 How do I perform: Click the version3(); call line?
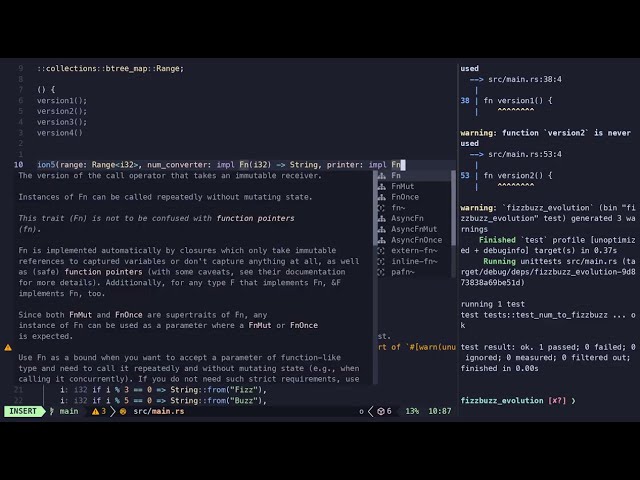coord(62,122)
